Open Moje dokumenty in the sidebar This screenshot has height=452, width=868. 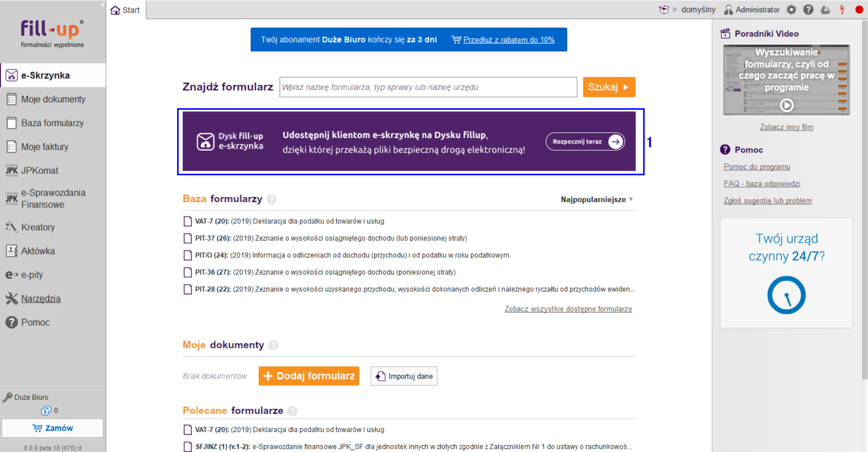[53, 99]
